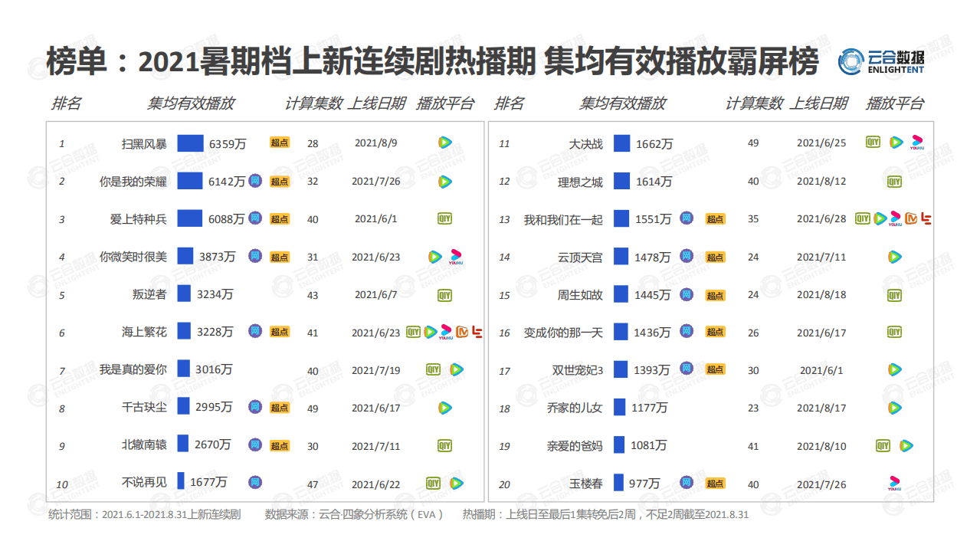The width and height of the screenshot is (980, 551).
Task: Click the purple 网 badge beside 周生如故
Action: [687, 294]
